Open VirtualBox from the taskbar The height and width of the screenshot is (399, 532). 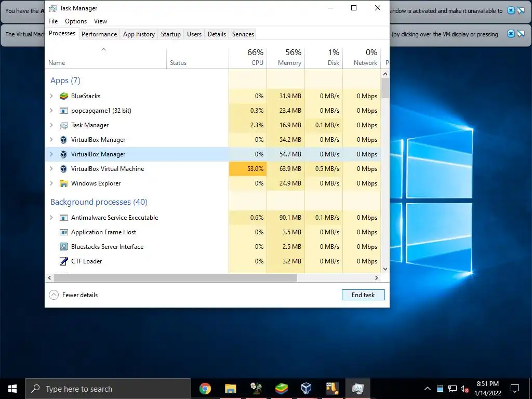pos(307,389)
